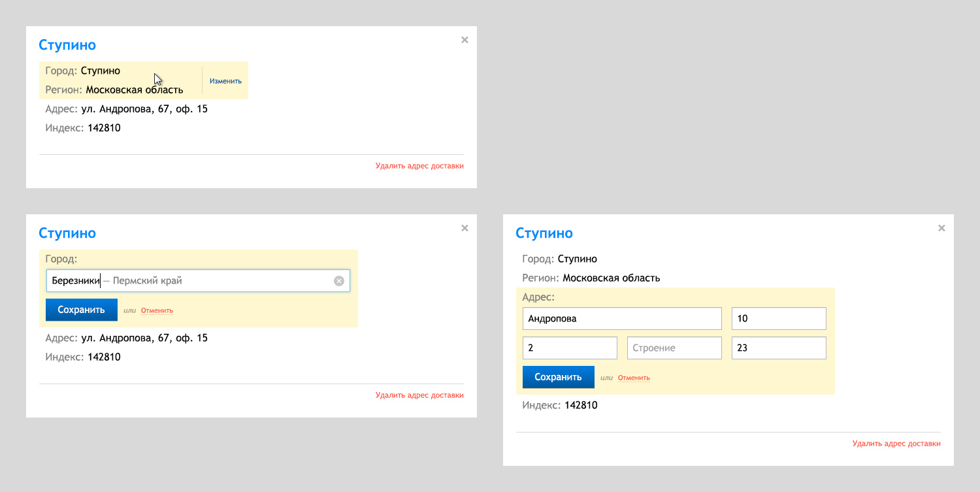Image resolution: width=980 pixels, height=492 pixels.
Task: Click the empty Строение input field
Action: click(674, 348)
